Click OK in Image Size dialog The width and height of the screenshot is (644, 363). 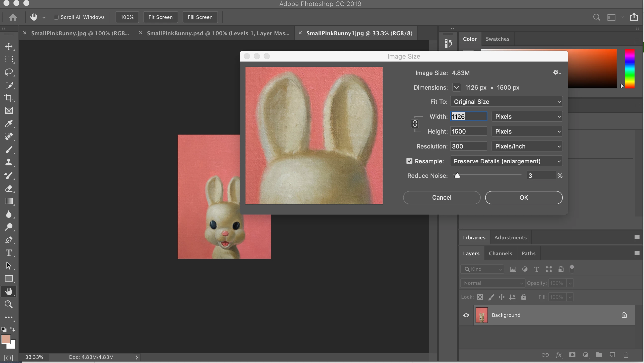click(524, 198)
